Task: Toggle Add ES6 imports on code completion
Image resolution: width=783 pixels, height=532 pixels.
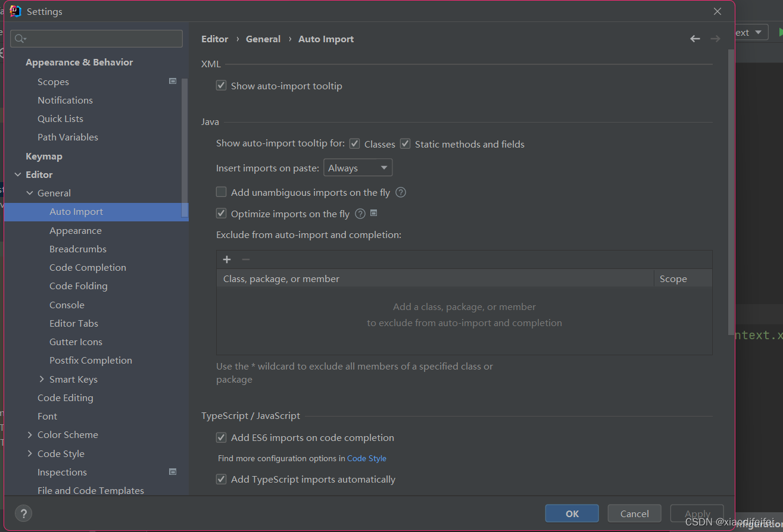Action: click(x=221, y=437)
